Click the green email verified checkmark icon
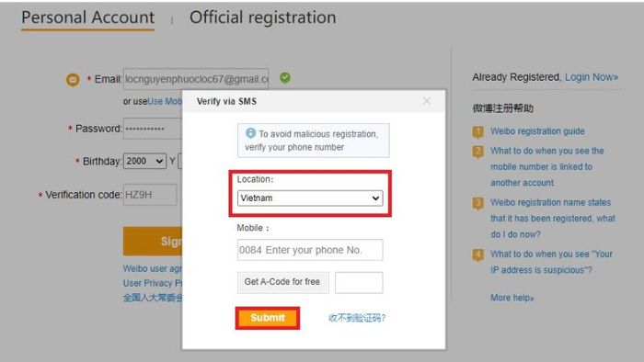This screenshot has height=362, width=644. (x=285, y=77)
